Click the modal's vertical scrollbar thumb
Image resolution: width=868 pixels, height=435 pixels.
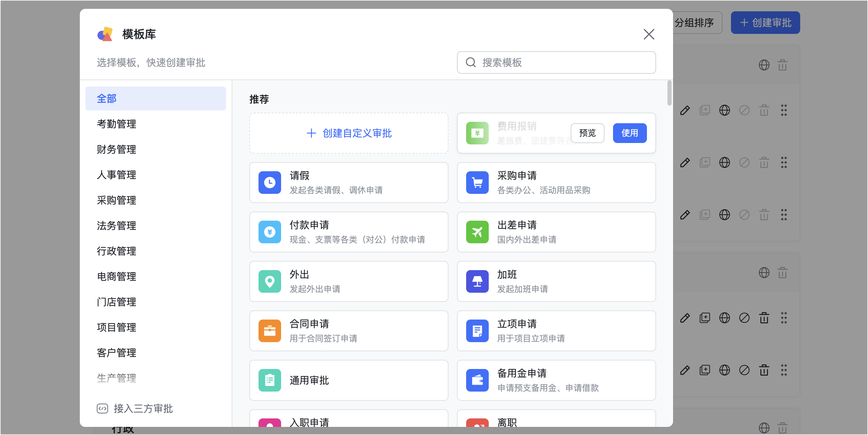click(669, 93)
